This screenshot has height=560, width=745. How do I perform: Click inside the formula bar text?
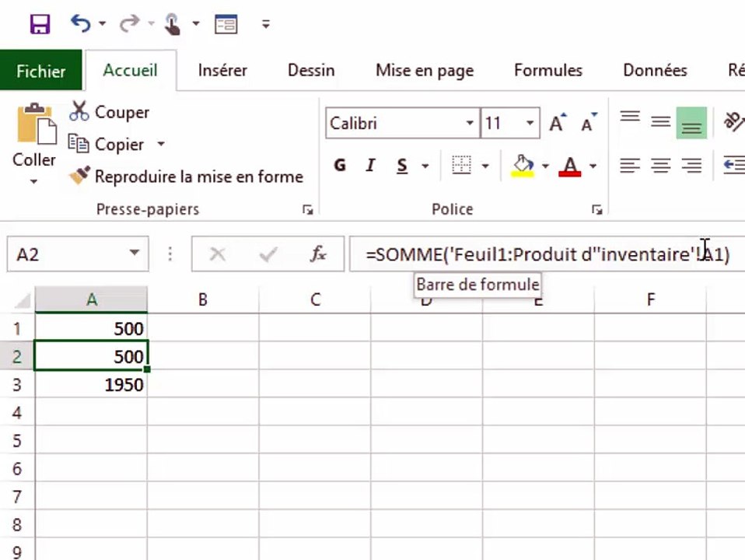(x=547, y=254)
